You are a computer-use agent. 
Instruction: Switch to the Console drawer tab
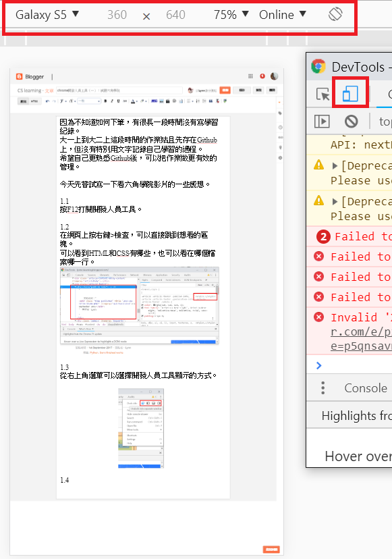[x=365, y=388]
